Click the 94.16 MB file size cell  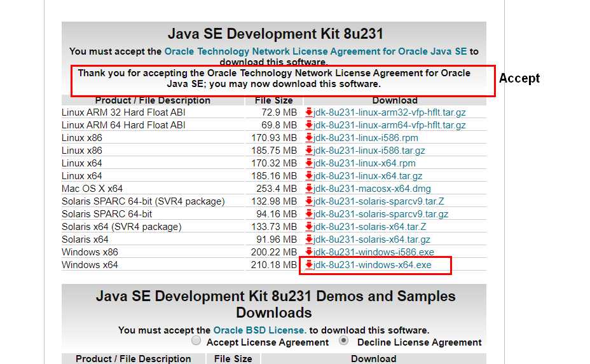click(277, 214)
